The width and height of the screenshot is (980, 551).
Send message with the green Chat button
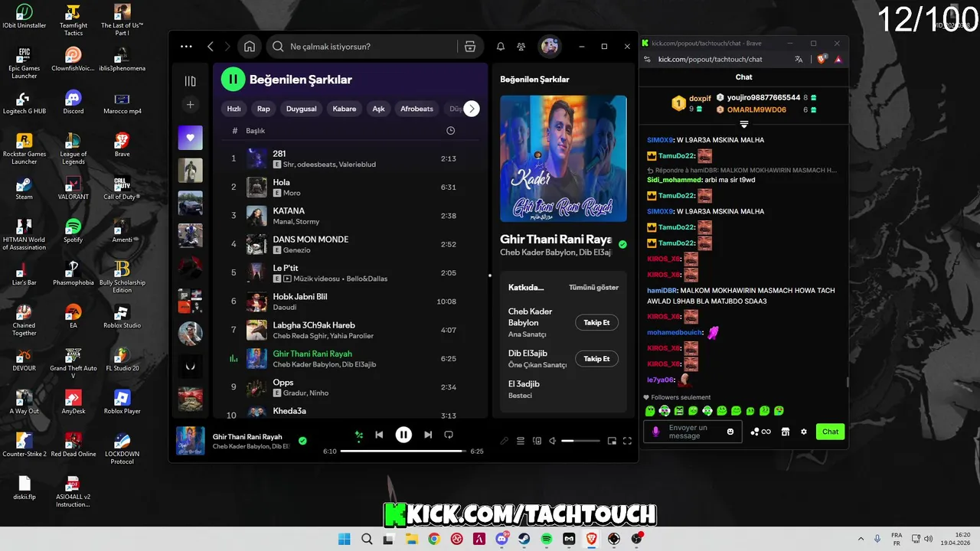830,432
